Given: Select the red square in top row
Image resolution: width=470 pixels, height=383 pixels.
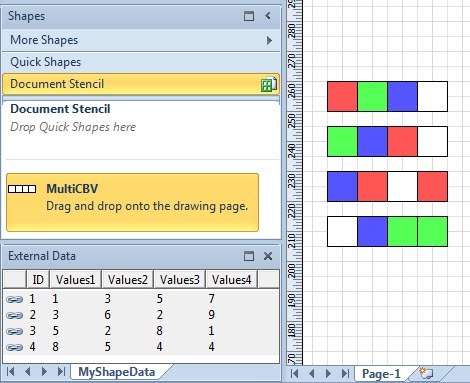Looking at the screenshot, I should (x=342, y=96).
